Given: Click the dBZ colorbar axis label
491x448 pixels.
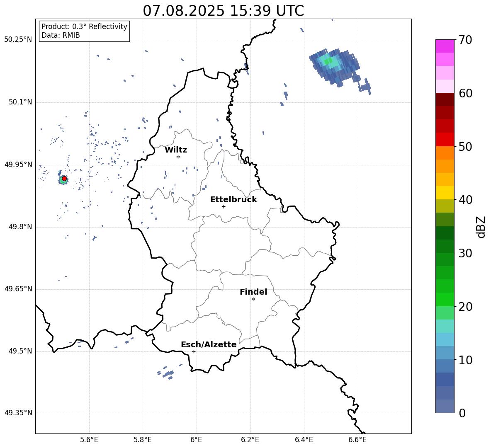Looking at the screenshot, I should [x=481, y=227].
